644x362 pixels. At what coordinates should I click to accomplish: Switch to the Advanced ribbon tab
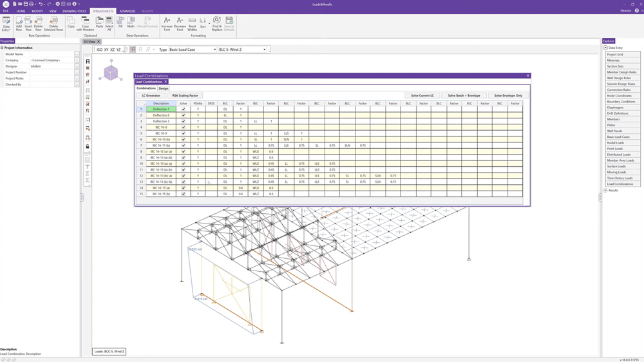[x=127, y=11]
